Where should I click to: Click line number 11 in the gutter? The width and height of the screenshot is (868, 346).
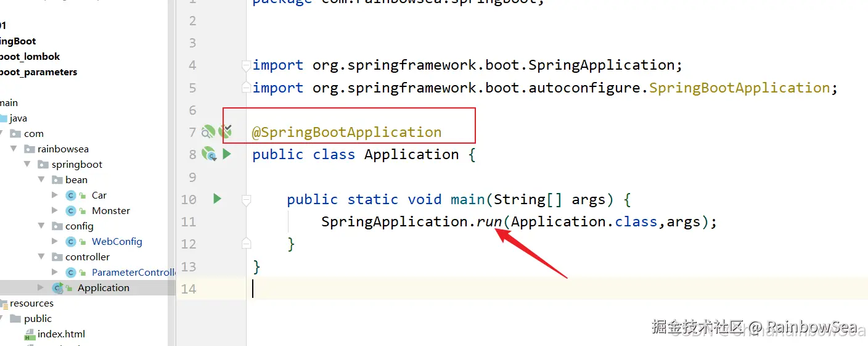point(189,221)
